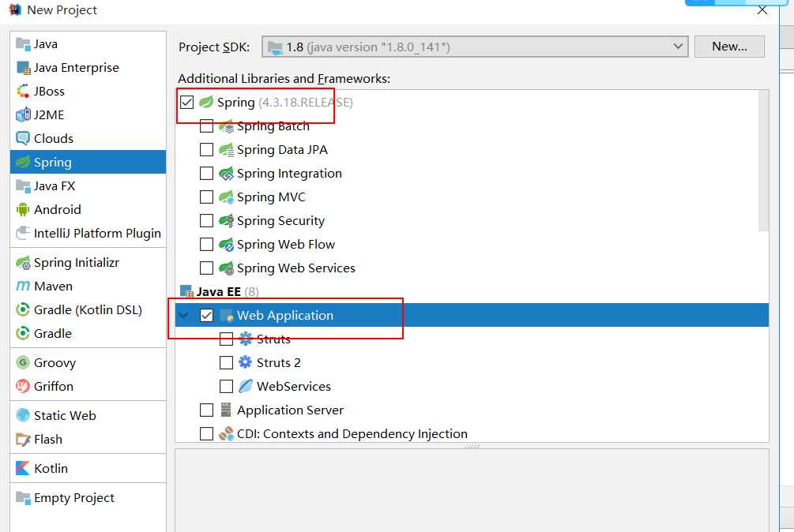Click the Spring Security icon
794x532 pixels.
click(226, 221)
